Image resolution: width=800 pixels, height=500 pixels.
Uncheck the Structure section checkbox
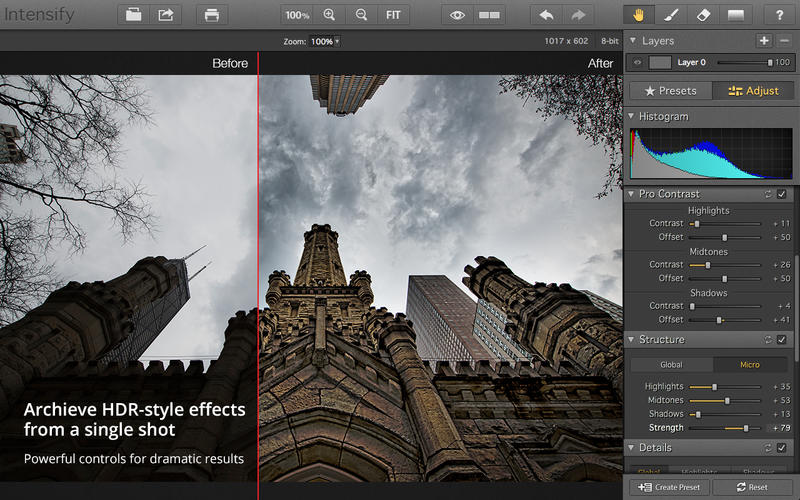click(x=782, y=340)
